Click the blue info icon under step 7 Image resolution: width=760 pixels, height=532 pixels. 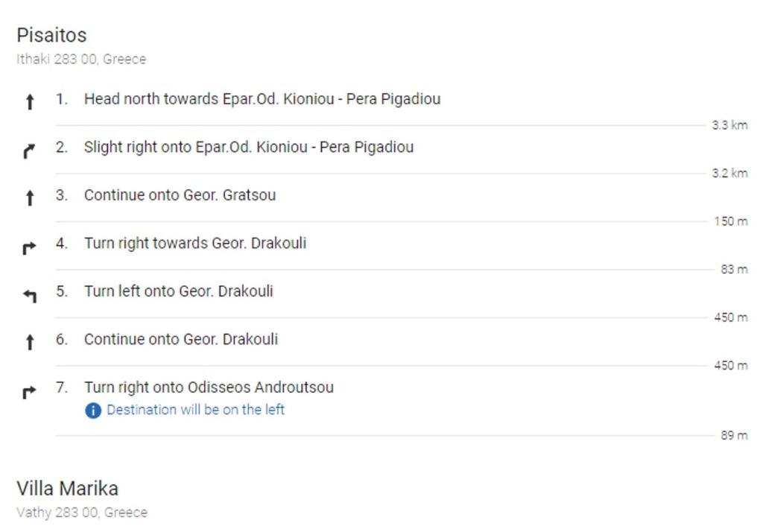[x=93, y=411]
